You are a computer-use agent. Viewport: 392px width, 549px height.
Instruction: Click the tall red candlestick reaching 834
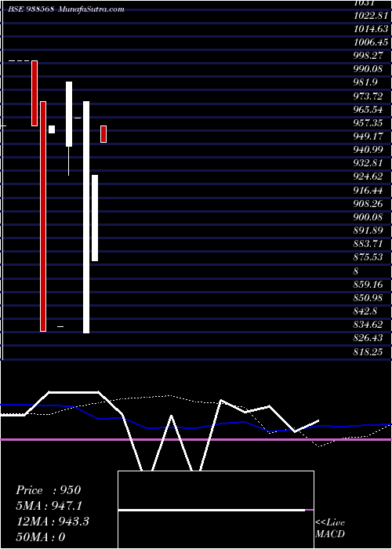[x=43, y=216]
